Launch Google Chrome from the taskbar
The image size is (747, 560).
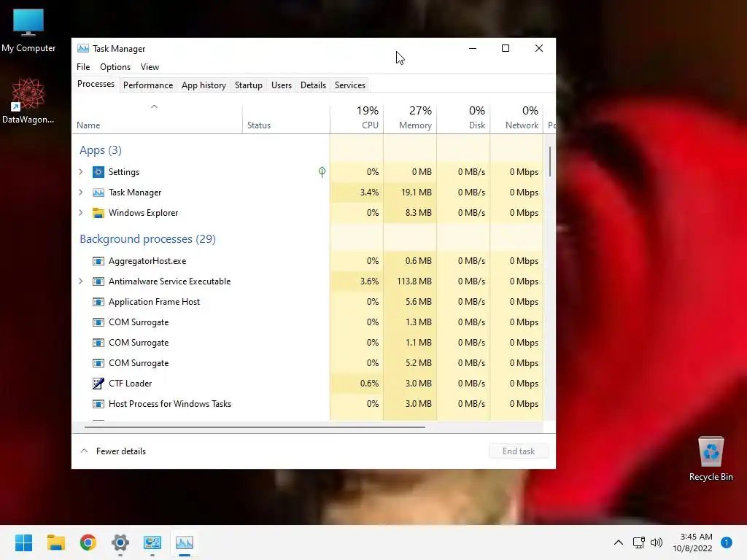click(x=88, y=542)
